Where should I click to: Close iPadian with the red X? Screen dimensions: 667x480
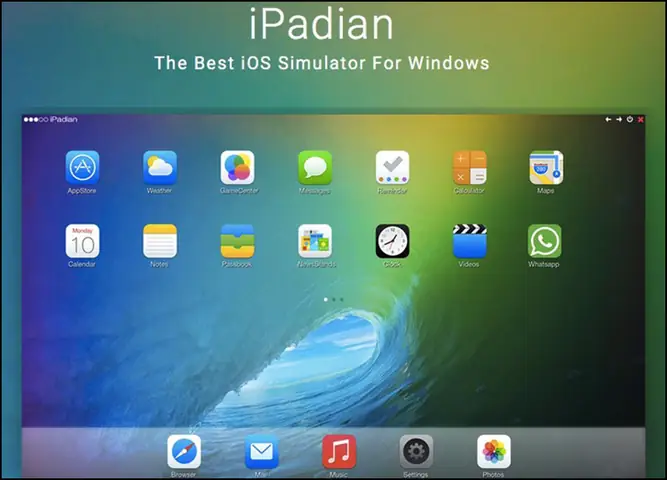click(640, 120)
